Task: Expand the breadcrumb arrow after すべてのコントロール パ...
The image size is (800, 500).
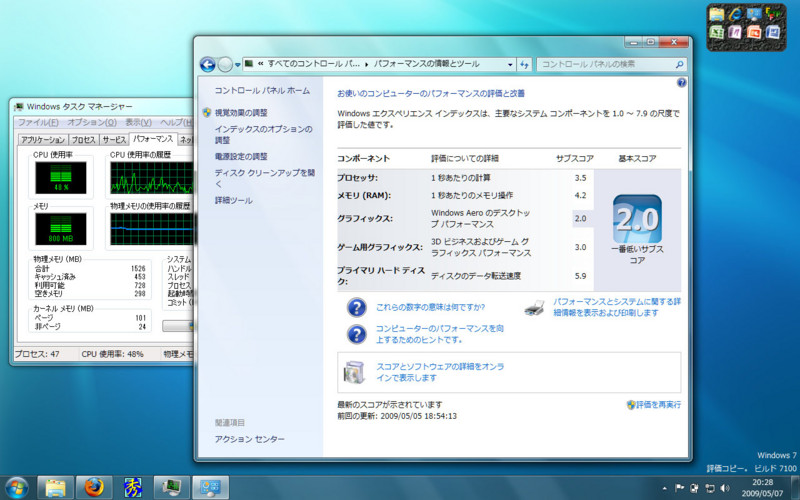Action: click(x=367, y=64)
